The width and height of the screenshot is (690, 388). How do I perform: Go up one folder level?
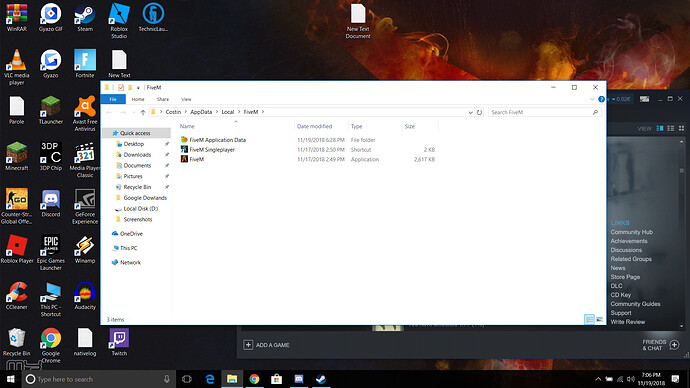[143, 112]
